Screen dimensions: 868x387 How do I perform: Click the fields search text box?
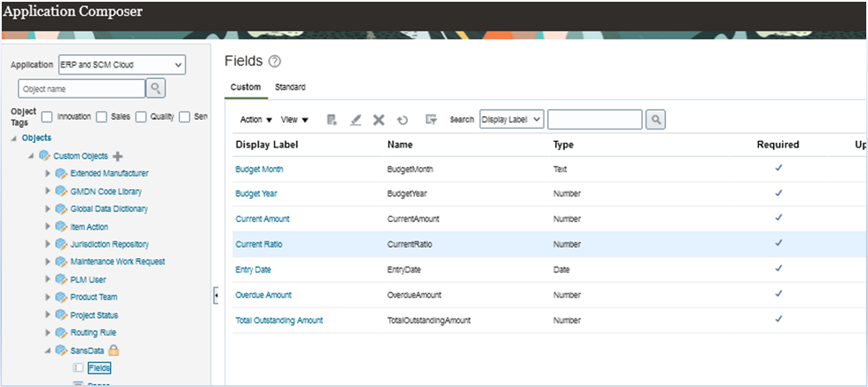(595, 119)
